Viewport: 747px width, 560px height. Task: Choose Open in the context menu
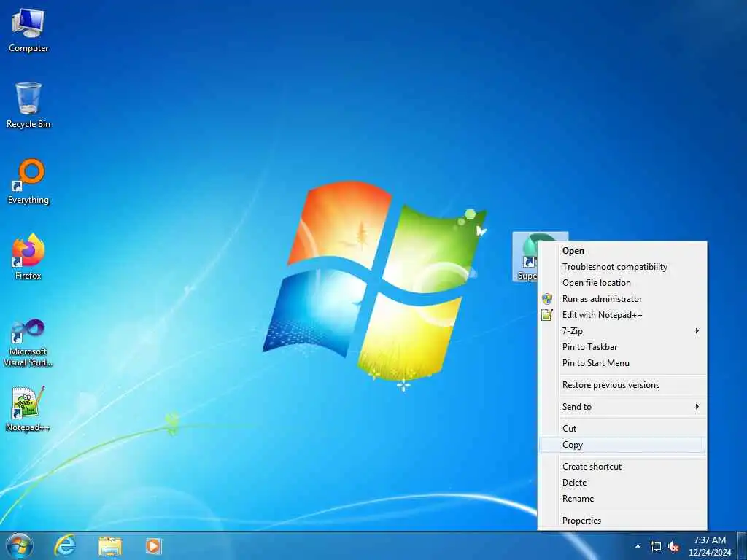pos(622,251)
